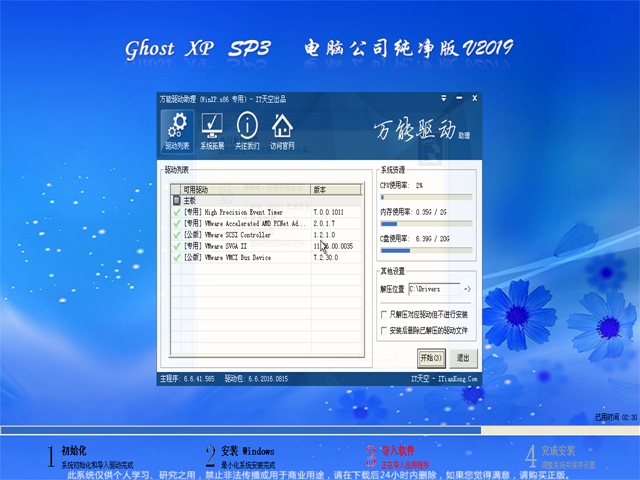Click step 1 初始化 label
Screen dimensions: 640x480
click(74, 451)
